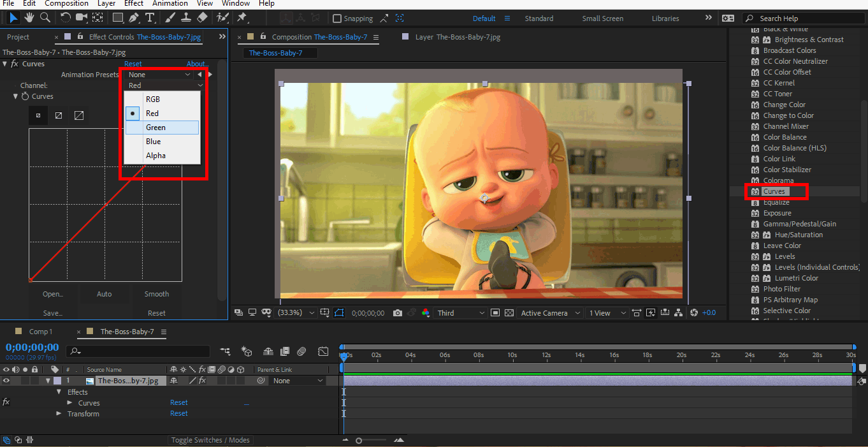Switch to the Comp 1 timeline tab
The height and width of the screenshot is (447, 868).
pyautogui.click(x=41, y=332)
